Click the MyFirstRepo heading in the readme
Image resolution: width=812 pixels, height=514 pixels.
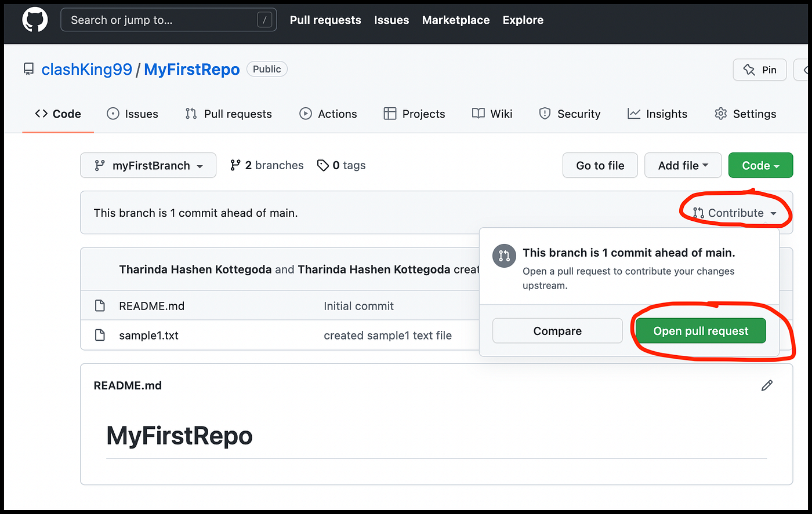[180, 436]
